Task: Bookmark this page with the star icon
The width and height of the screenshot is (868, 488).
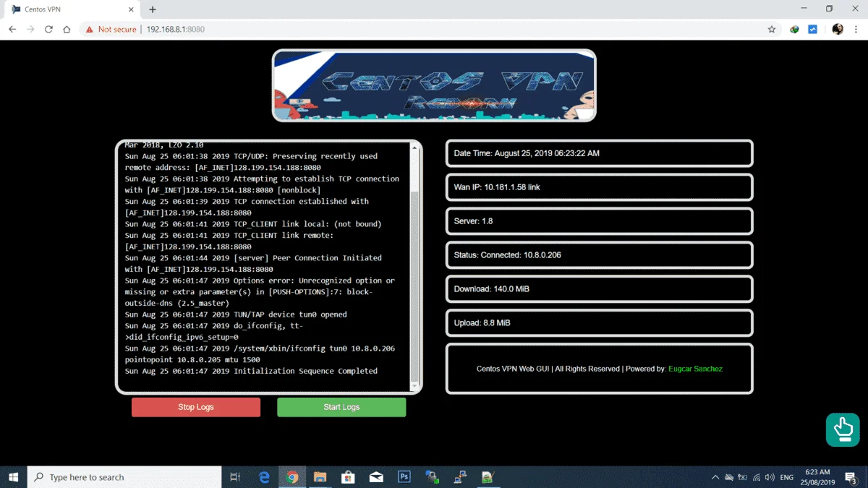Action: pyautogui.click(x=772, y=30)
